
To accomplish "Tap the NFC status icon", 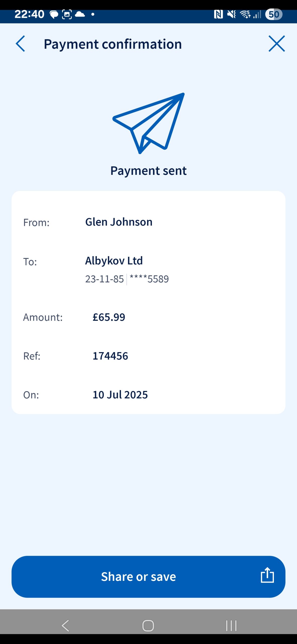I will pos(218,14).
